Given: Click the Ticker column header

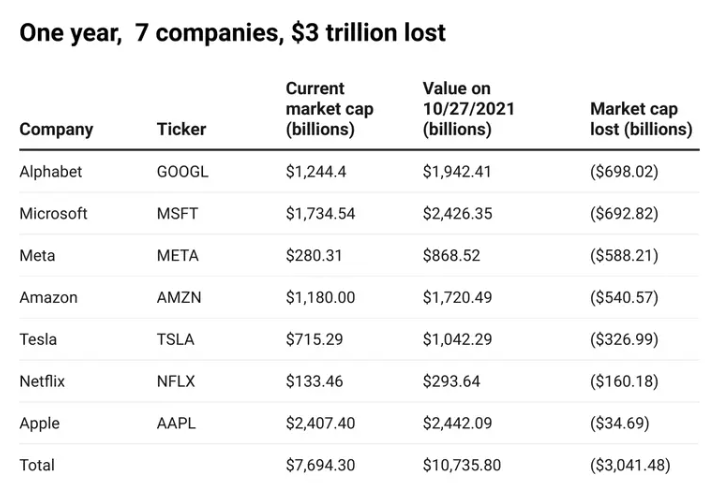Looking at the screenshot, I should coord(181,129).
